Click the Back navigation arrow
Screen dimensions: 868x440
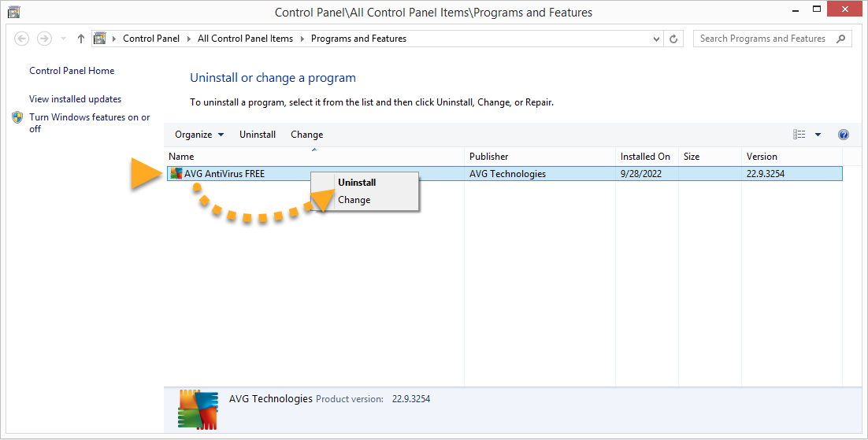(22, 39)
